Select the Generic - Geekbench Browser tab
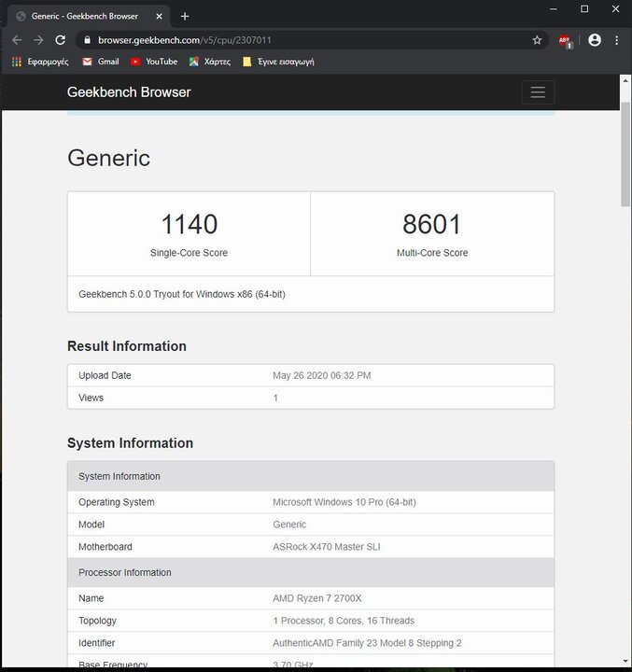 click(84, 16)
